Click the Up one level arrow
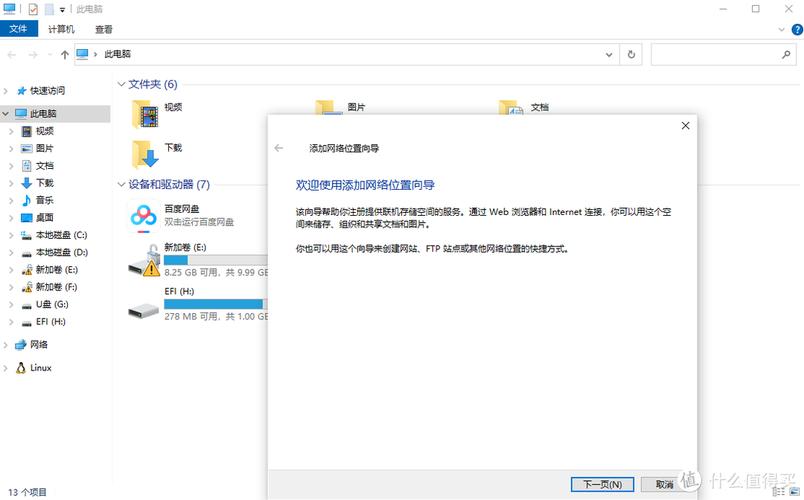Image resolution: width=804 pixels, height=500 pixels. click(x=65, y=54)
